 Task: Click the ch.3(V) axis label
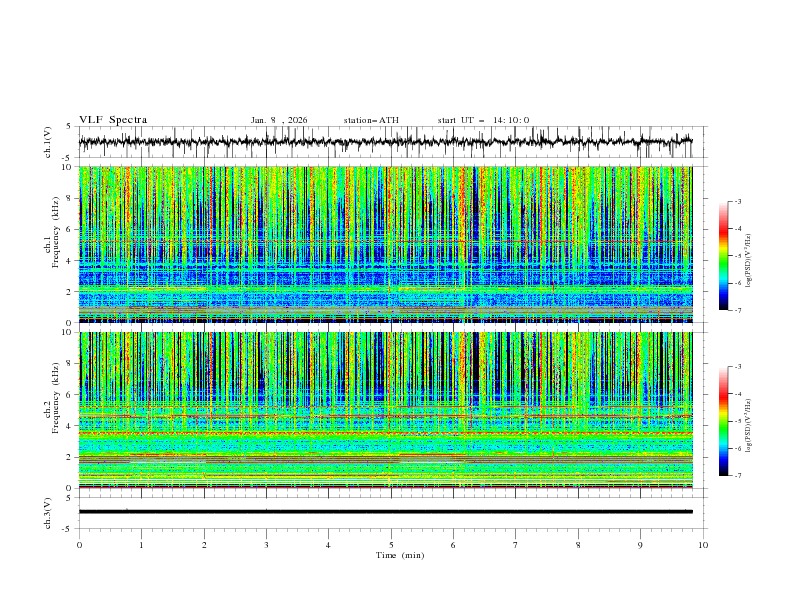48,514
